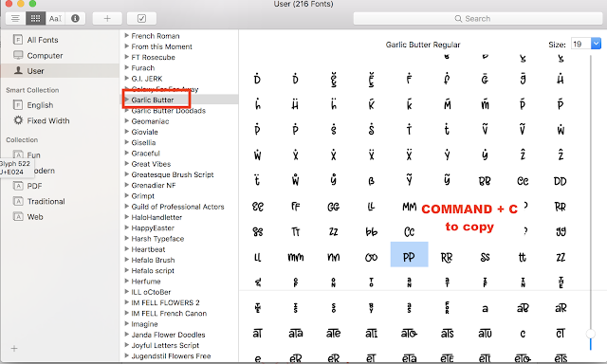
Task: Select Grenadier NF font
Action: click(x=154, y=185)
